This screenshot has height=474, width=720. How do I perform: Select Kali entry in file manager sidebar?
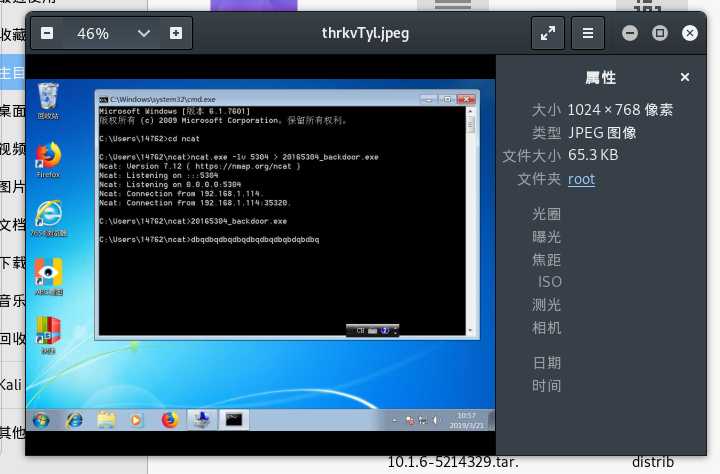pyautogui.click(x=12, y=384)
